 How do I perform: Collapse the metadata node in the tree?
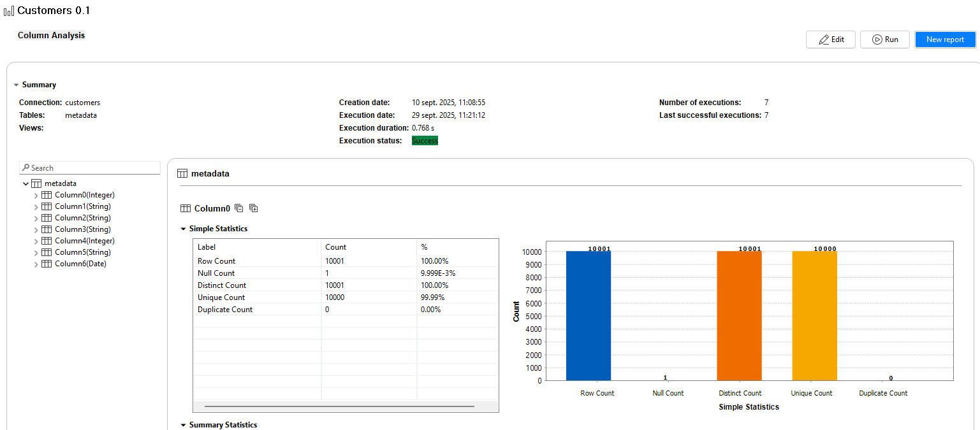pos(26,183)
